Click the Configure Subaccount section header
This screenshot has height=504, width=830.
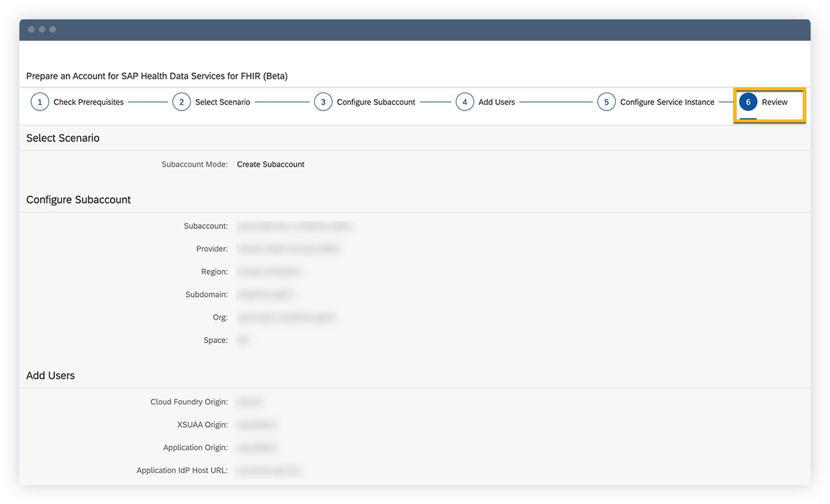coord(78,200)
